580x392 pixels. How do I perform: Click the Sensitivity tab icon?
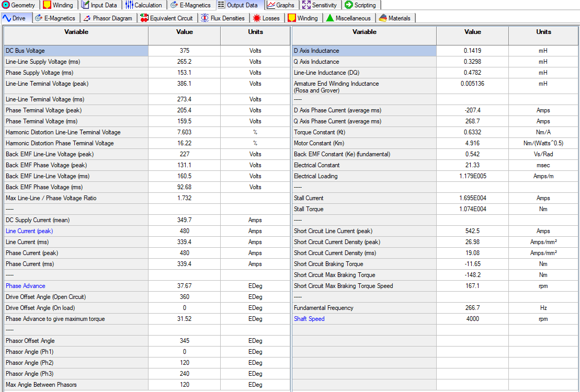point(306,5)
